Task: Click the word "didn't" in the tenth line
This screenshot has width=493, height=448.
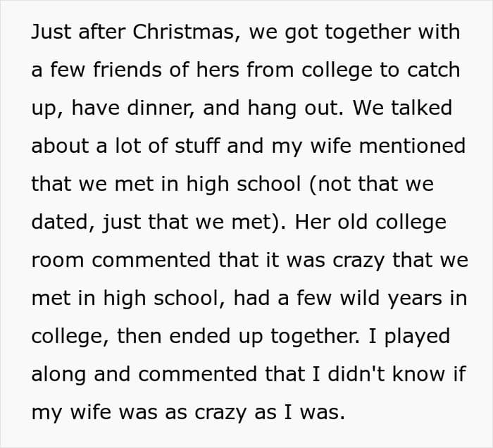Action: click(356, 374)
